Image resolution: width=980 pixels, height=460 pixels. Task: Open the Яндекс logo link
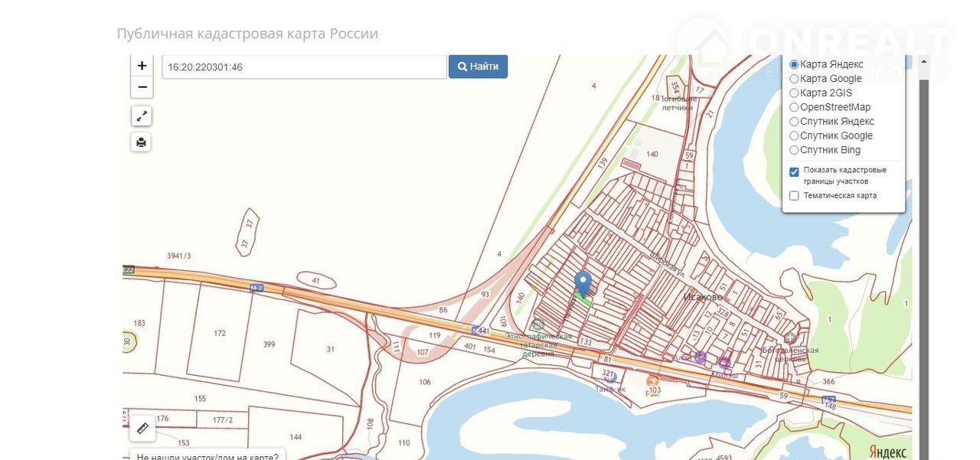click(x=887, y=452)
